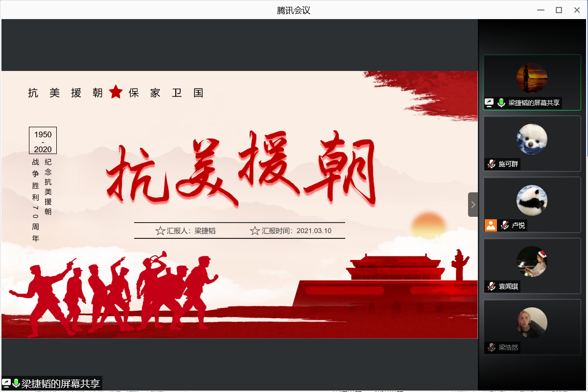
Task: Click the bottom-left screen-share status icon
Action: point(7,383)
